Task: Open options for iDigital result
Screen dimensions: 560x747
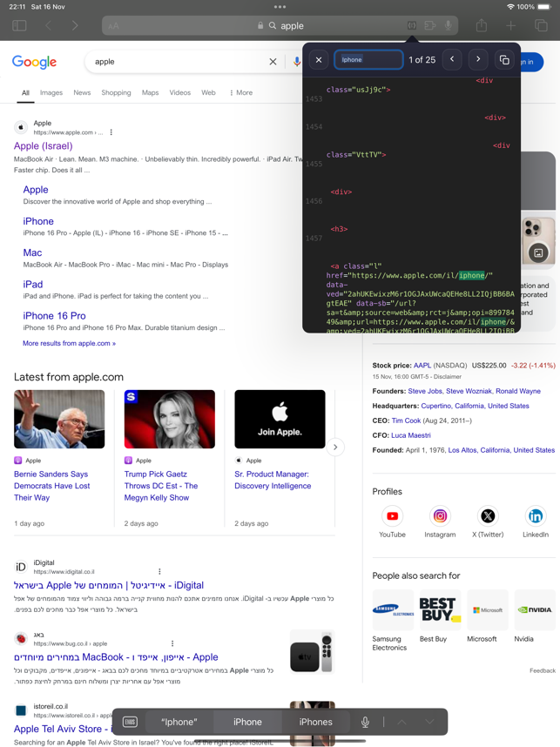Action: coord(159,571)
